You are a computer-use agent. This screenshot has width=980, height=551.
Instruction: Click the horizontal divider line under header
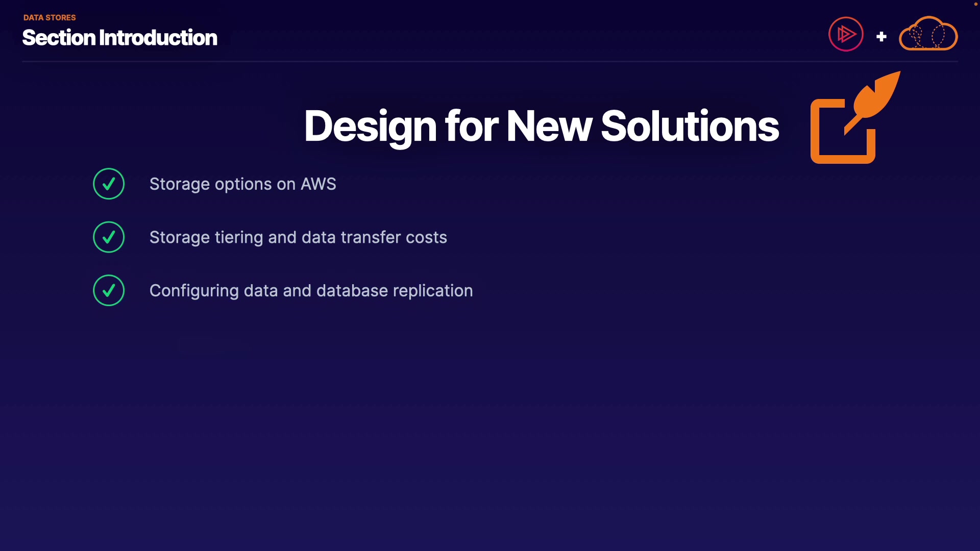tap(490, 62)
